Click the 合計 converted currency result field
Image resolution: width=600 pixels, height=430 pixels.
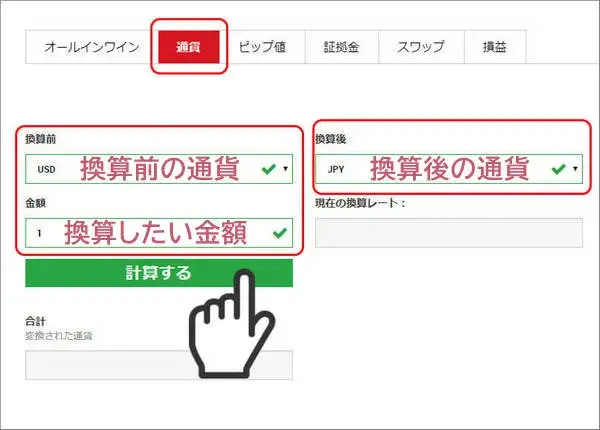(x=159, y=365)
